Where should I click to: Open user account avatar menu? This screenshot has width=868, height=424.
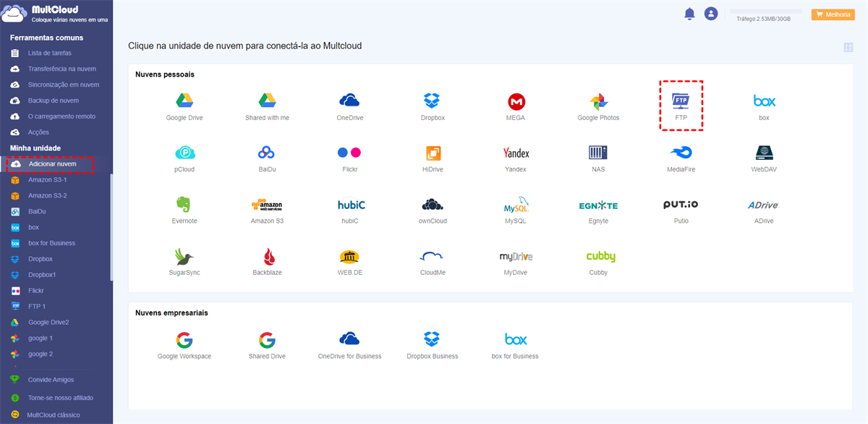click(711, 14)
